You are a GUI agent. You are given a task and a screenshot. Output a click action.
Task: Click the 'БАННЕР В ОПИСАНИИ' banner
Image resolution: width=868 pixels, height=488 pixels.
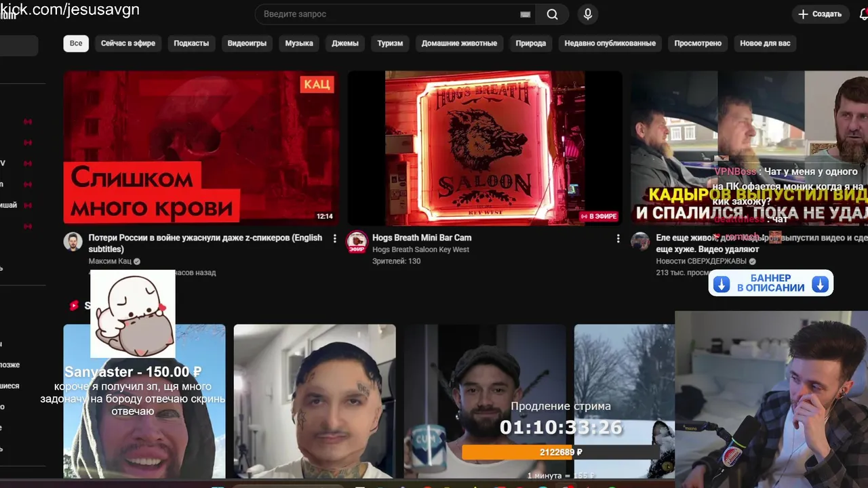coord(771,283)
